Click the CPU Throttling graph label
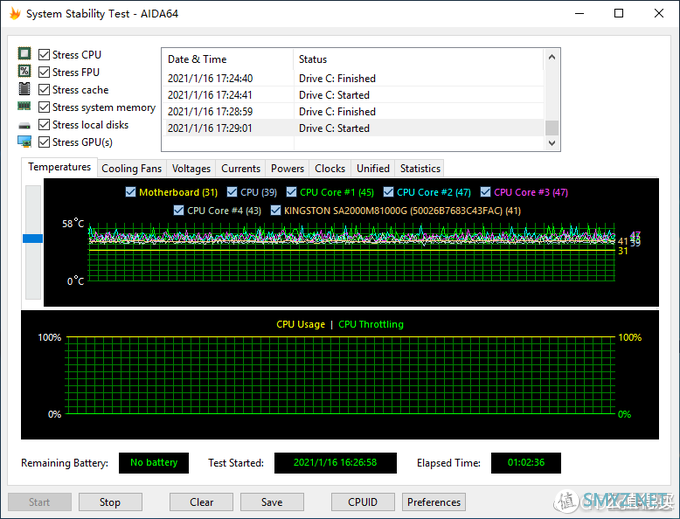680x519 pixels. click(371, 324)
